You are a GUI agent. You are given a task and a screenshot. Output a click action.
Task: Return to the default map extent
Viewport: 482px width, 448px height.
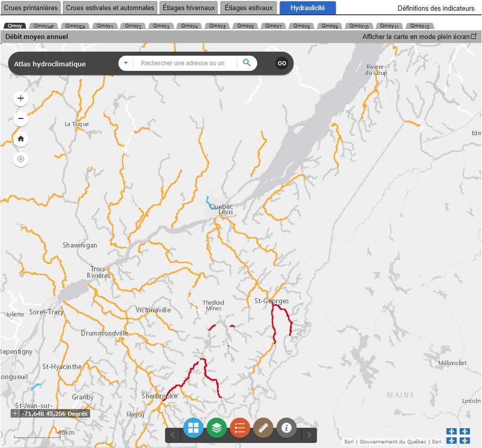coord(21,139)
